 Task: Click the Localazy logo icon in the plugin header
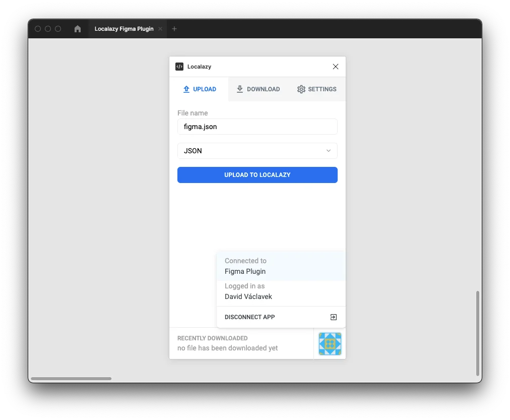tap(179, 67)
